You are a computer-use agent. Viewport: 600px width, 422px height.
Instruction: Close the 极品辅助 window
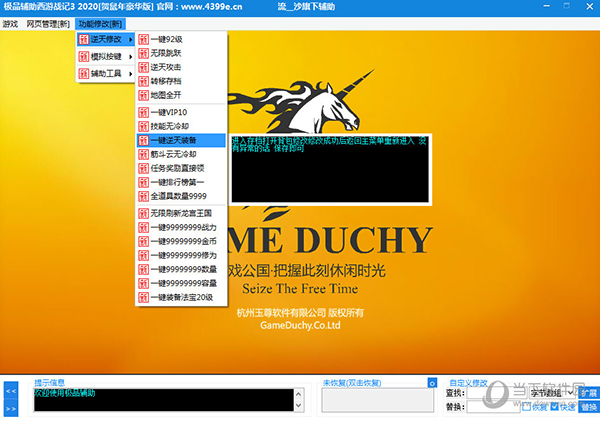[x=590, y=6]
